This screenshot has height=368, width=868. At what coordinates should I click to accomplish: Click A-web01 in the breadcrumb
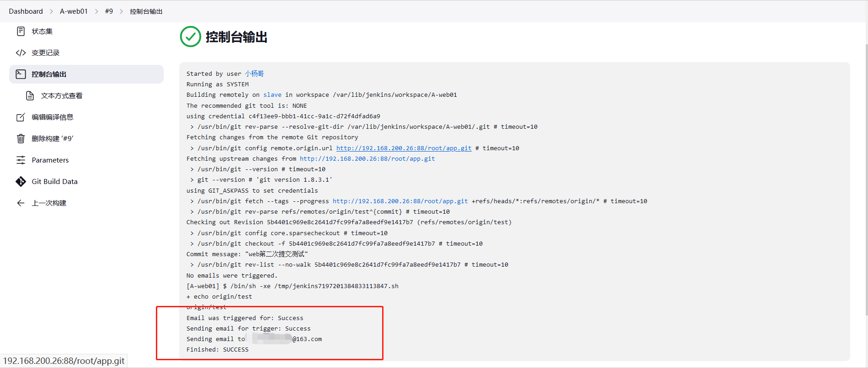74,11
